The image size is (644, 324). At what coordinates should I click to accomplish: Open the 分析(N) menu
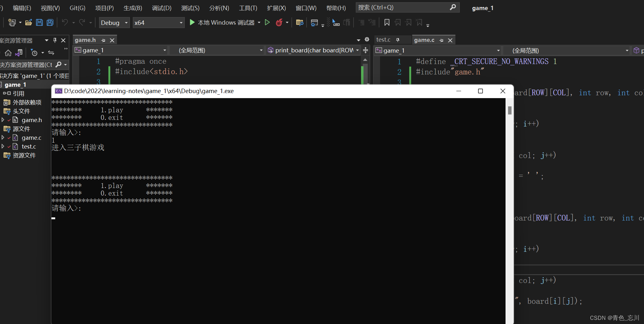coord(219,8)
